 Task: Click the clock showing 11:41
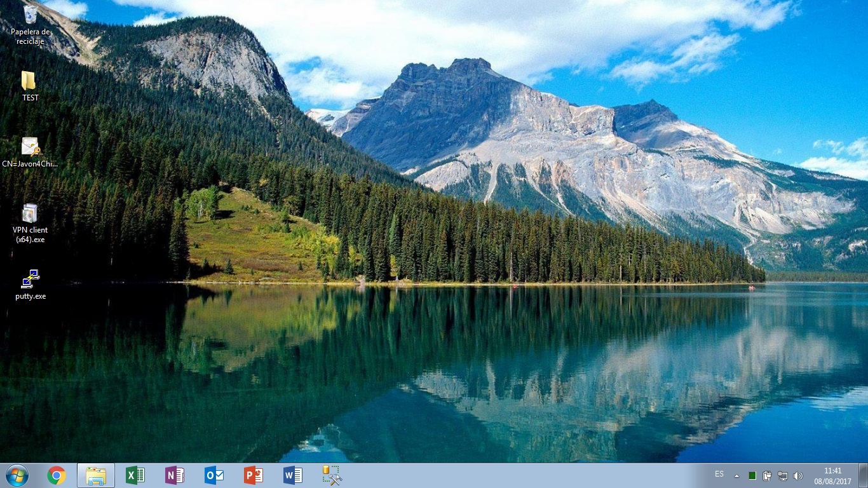[832, 476]
